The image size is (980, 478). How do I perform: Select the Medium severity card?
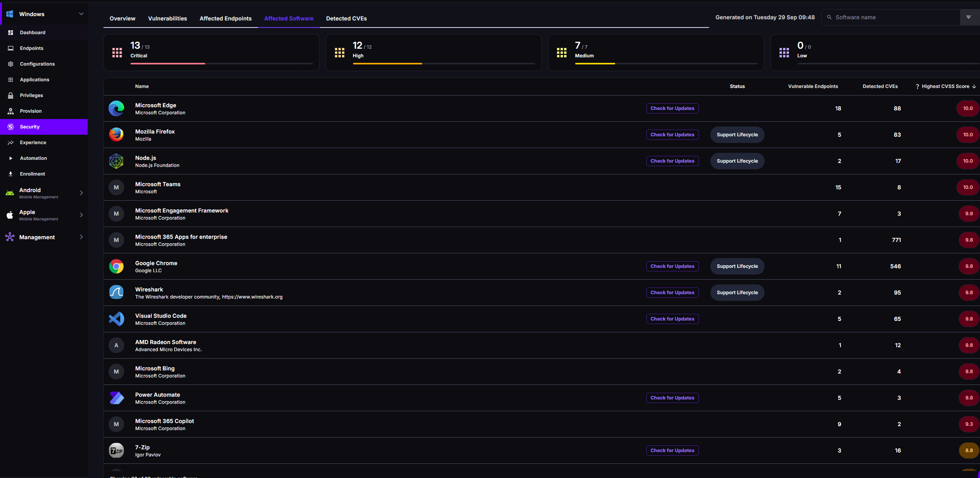[x=656, y=53]
